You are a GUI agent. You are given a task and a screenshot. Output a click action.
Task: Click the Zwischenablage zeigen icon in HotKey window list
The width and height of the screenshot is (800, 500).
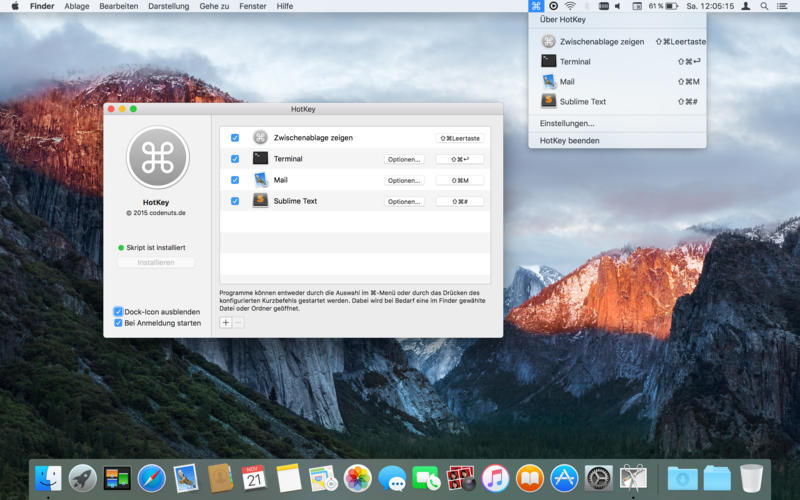(x=260, y=137)
